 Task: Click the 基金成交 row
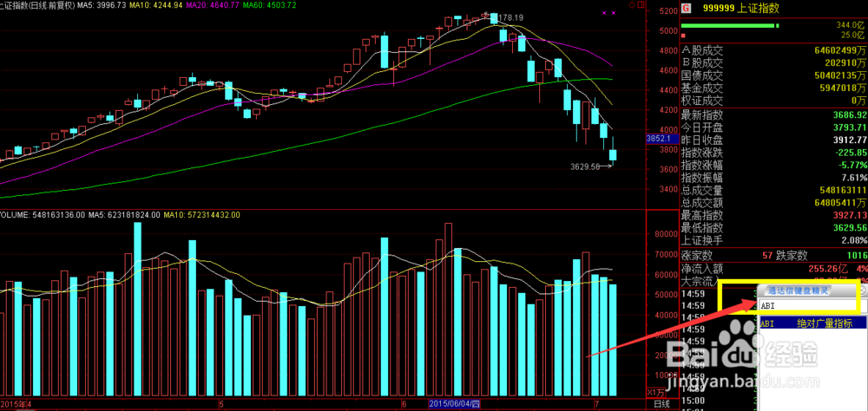coord(774,88)
